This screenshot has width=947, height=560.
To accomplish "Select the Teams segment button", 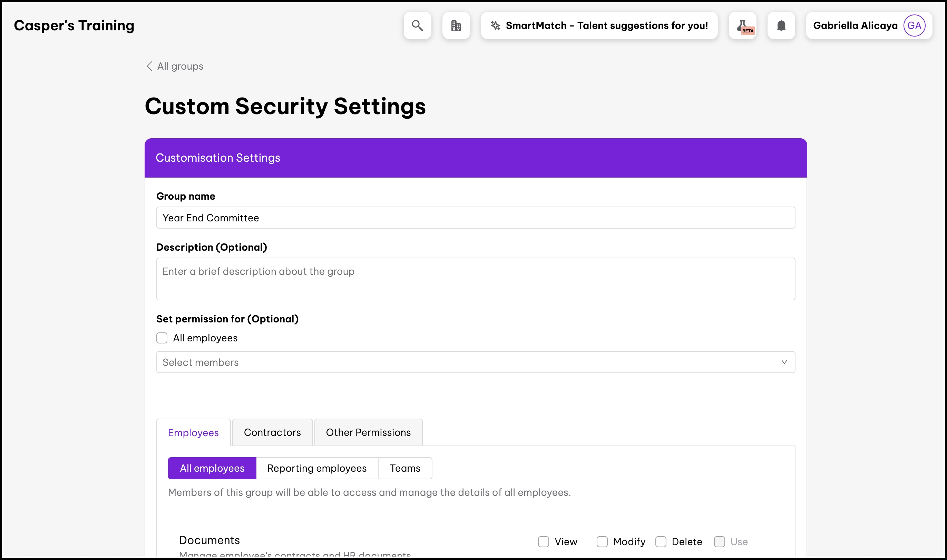I will (x=405, y=468).
